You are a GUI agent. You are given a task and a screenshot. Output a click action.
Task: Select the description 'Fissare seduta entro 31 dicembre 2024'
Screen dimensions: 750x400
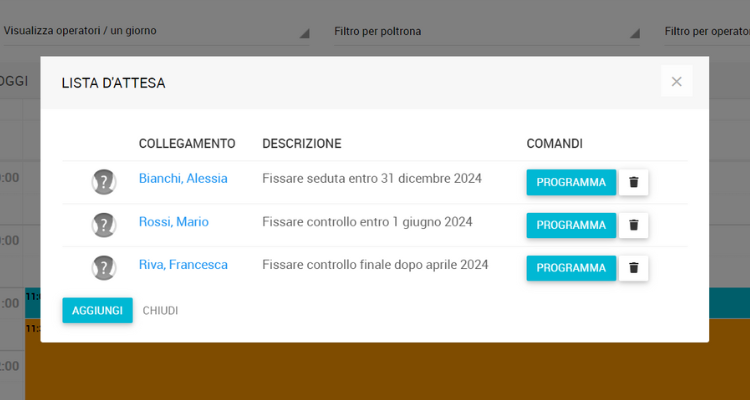[372, 178]
